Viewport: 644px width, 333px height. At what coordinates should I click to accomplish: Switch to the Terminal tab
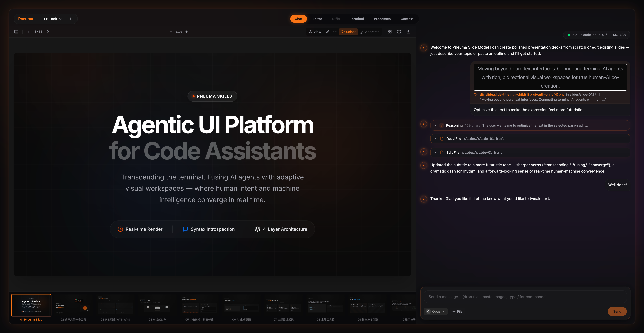tap(356, 19)
